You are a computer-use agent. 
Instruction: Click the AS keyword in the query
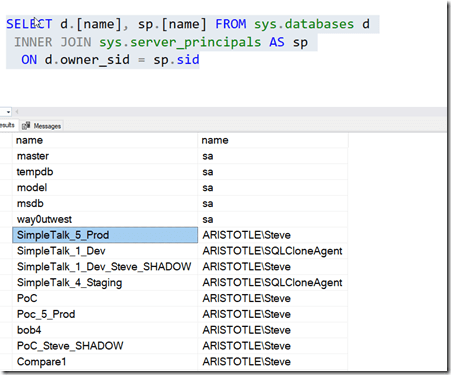click(x=277, y=42)
